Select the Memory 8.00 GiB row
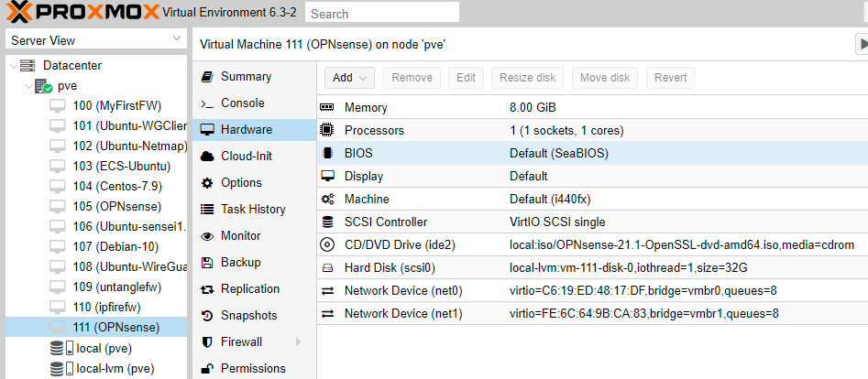868x379 pixels. (x=592, y=107)
